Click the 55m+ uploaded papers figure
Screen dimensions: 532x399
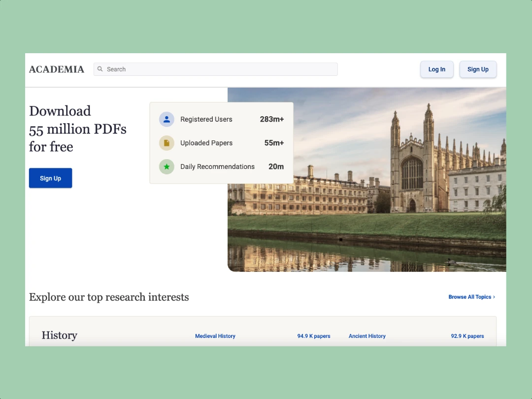pyautogui.click(x=274, y=143)
